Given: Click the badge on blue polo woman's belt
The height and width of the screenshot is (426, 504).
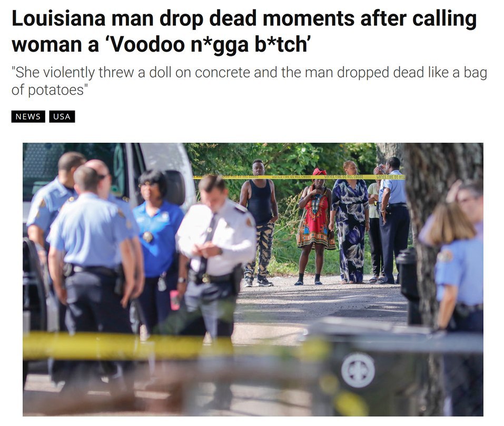Looking at the screenshot, I should click(x=148, y=237).
